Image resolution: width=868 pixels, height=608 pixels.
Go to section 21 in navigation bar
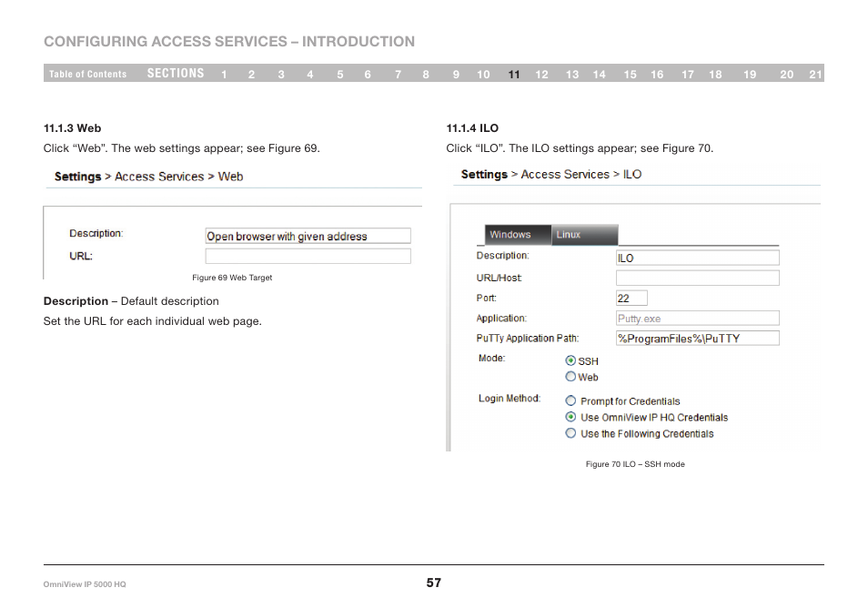pos(815,75)
